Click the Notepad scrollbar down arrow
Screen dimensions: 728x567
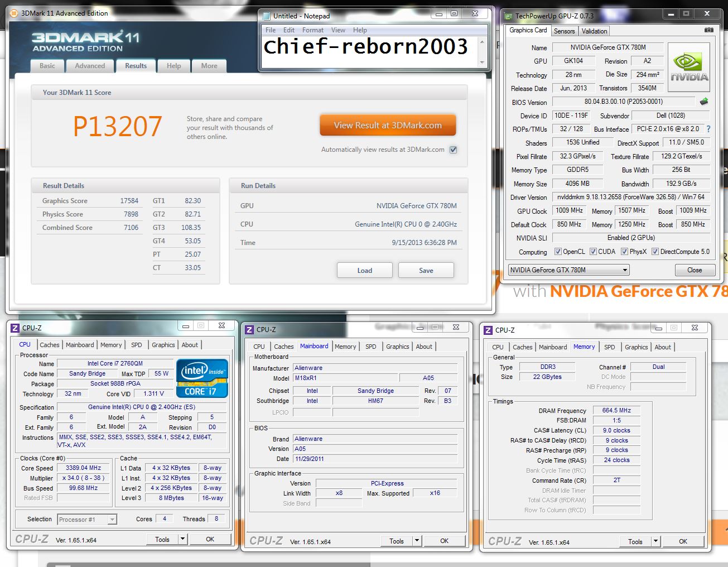click(483, 63)
